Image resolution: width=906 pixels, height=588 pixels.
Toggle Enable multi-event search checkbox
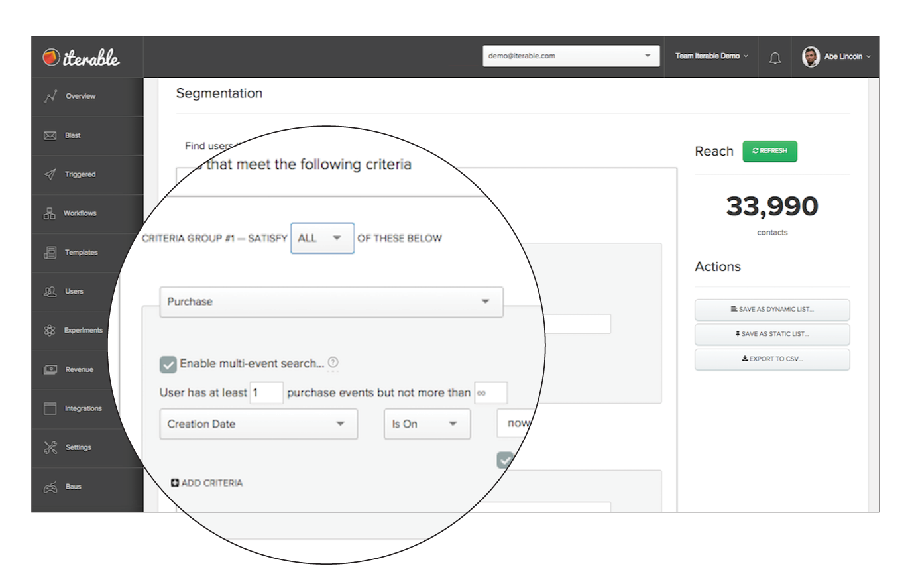coord(168,364)
